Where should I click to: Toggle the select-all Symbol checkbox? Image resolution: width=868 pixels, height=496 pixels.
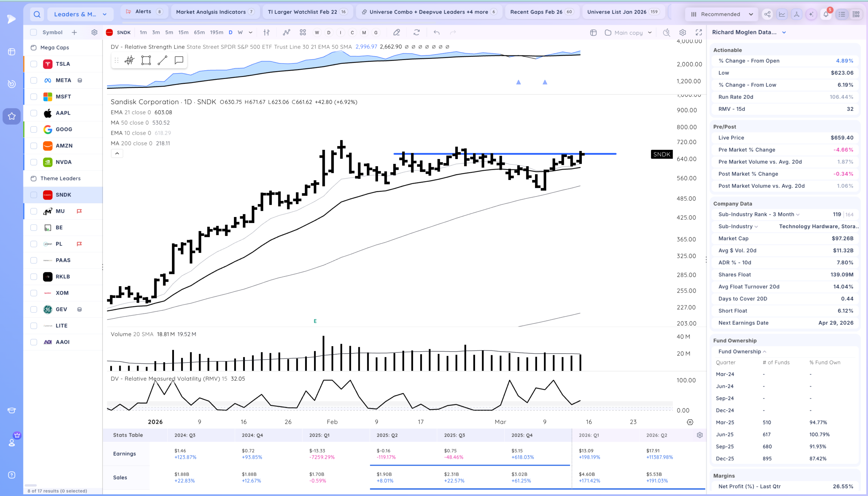click(33, 32)
